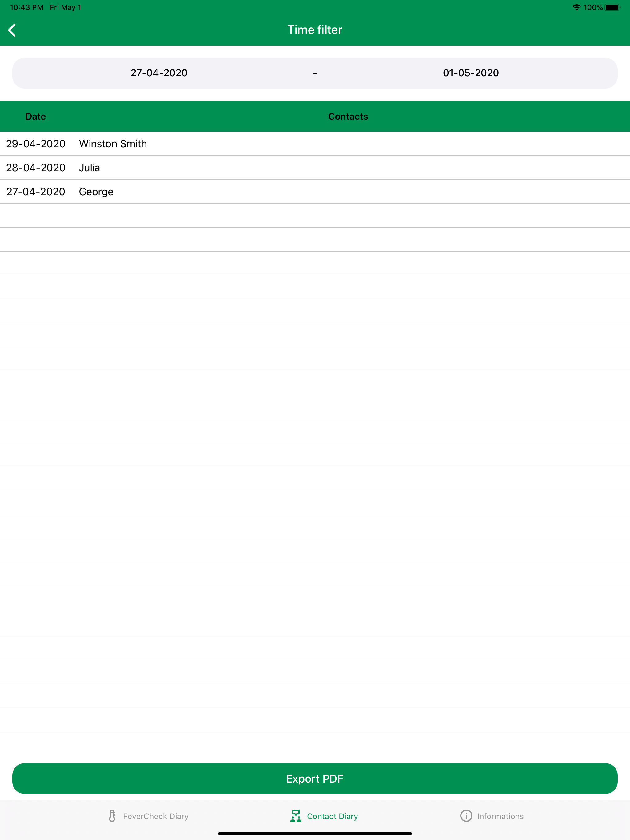Tap the FeverCheck Diary thermometer icon
This screenshot has width=630, height=840.
coord(112,816)
